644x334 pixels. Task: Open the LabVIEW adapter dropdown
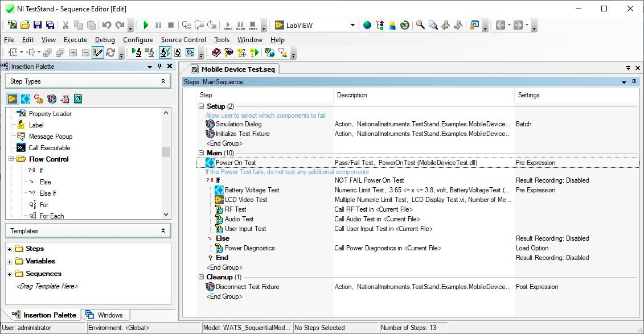352,25
